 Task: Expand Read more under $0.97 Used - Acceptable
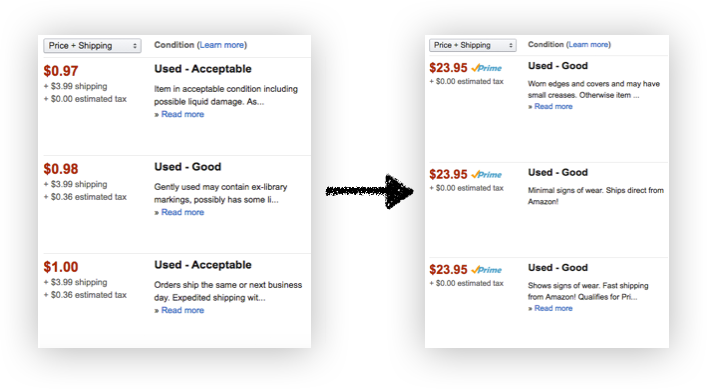point(183,114)
